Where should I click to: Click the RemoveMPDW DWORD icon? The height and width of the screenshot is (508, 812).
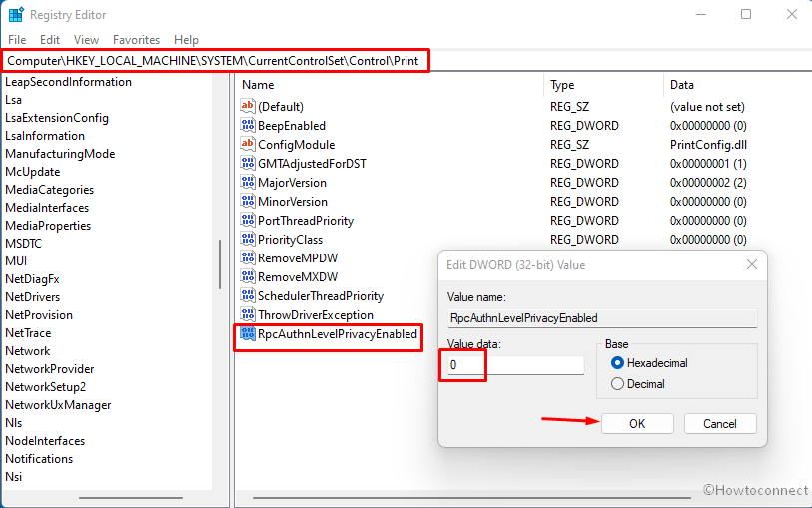coord(248,257)
